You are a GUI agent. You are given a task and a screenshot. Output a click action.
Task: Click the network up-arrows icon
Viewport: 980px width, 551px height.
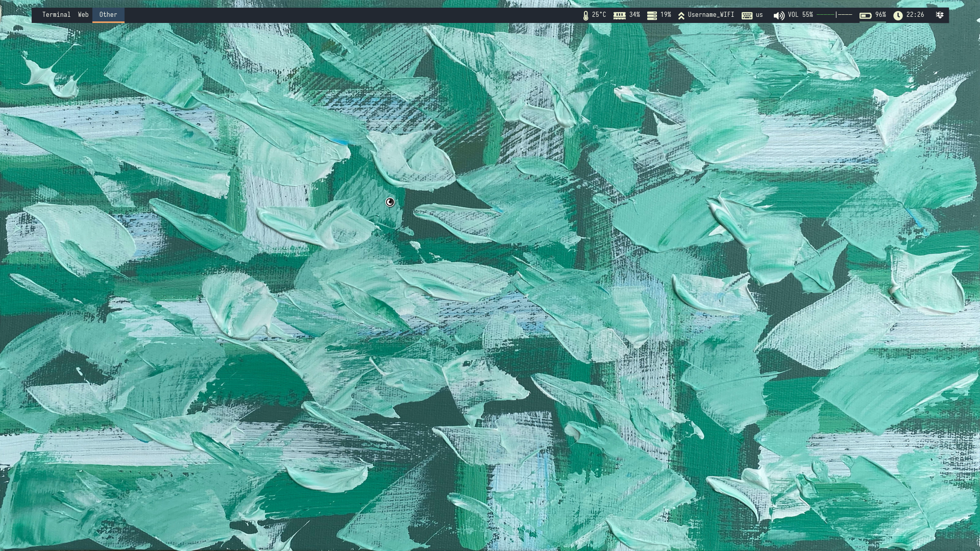[681, 16]
